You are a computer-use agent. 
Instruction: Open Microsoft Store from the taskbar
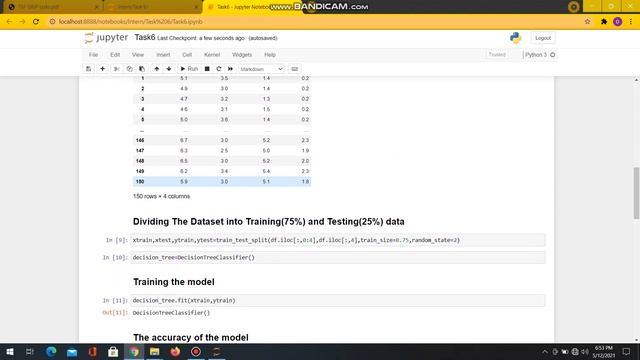point(113,351)
